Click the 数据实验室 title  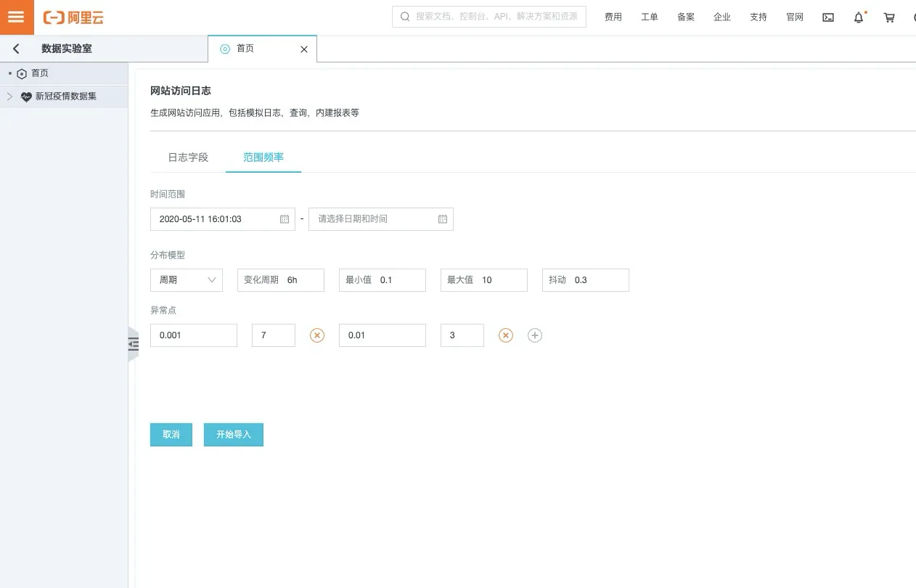(67, 49)
